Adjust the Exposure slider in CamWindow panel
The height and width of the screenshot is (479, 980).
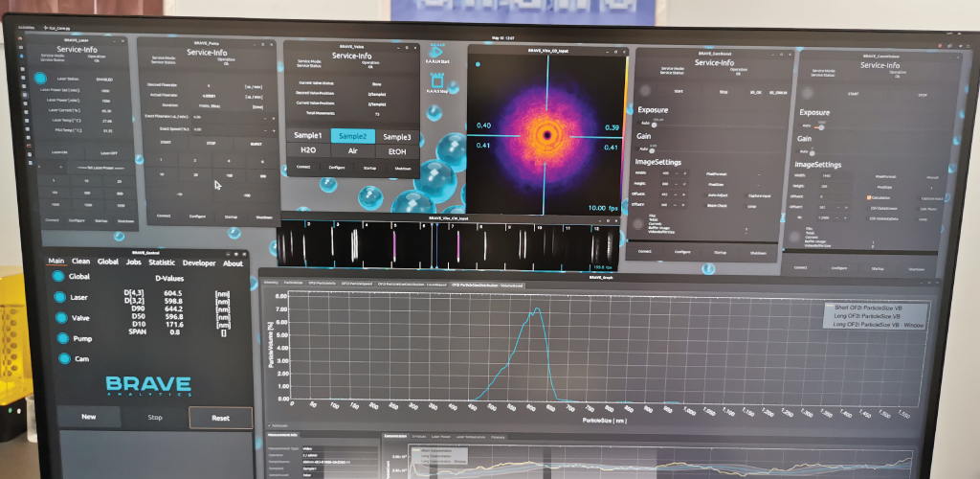(820, 126)
